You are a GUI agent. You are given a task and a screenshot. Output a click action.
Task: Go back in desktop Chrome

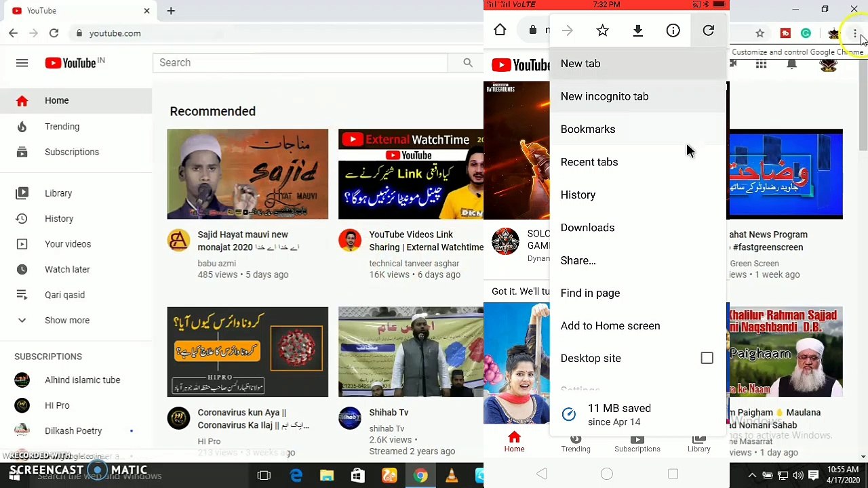tap(13, 33)
